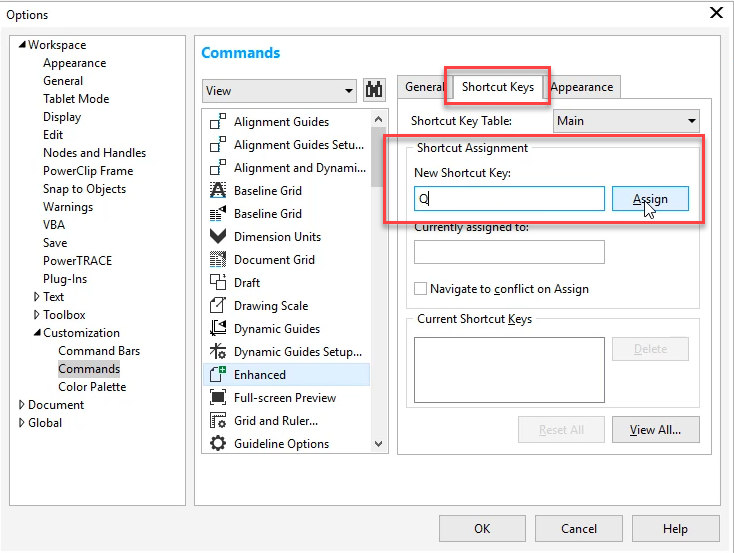Viewport: 734px width, 553px height.
Task: Click the Draft view icon
Action: (218, 282)
